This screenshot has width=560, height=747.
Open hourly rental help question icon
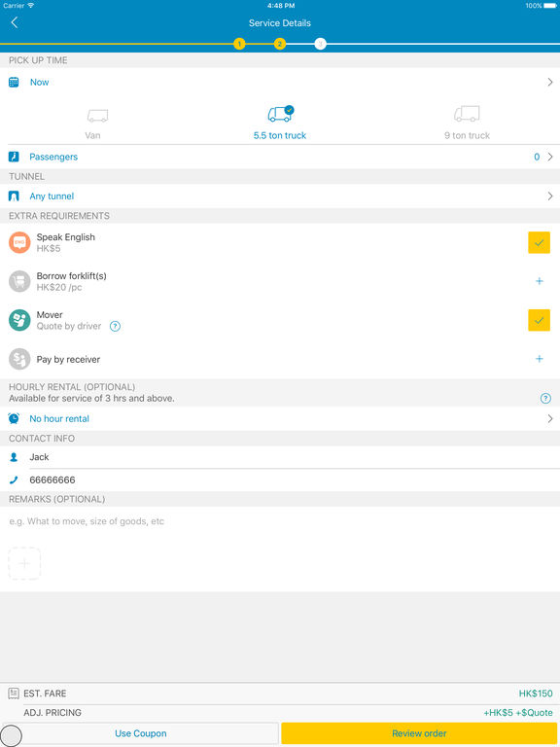click(x=545, y=398)
